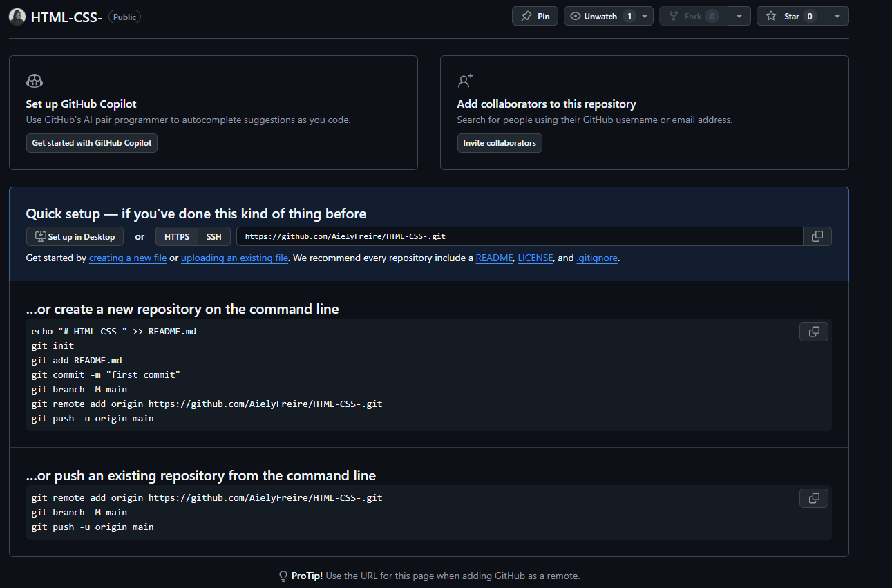Click the create new repository heading

coord(182,309)
